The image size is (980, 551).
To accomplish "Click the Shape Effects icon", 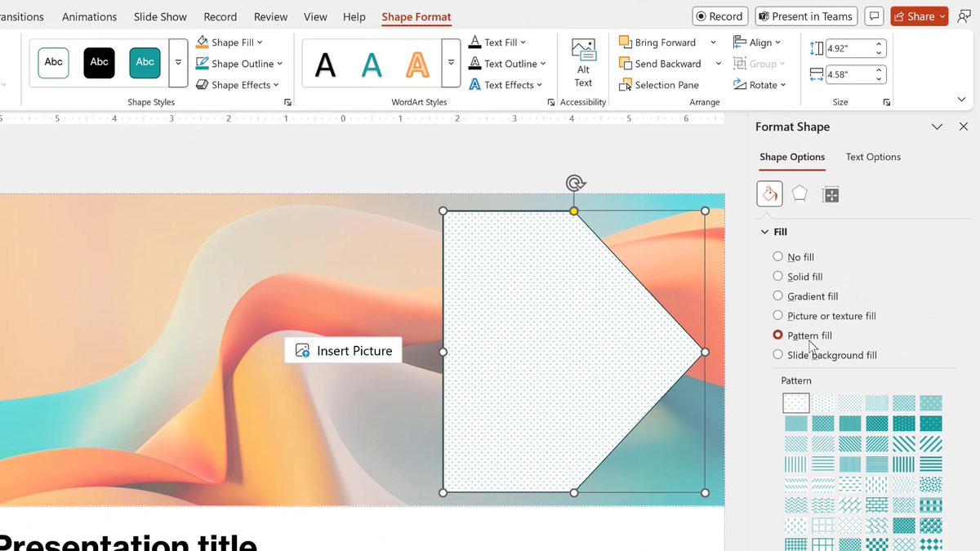I will [x=203, y=85].
